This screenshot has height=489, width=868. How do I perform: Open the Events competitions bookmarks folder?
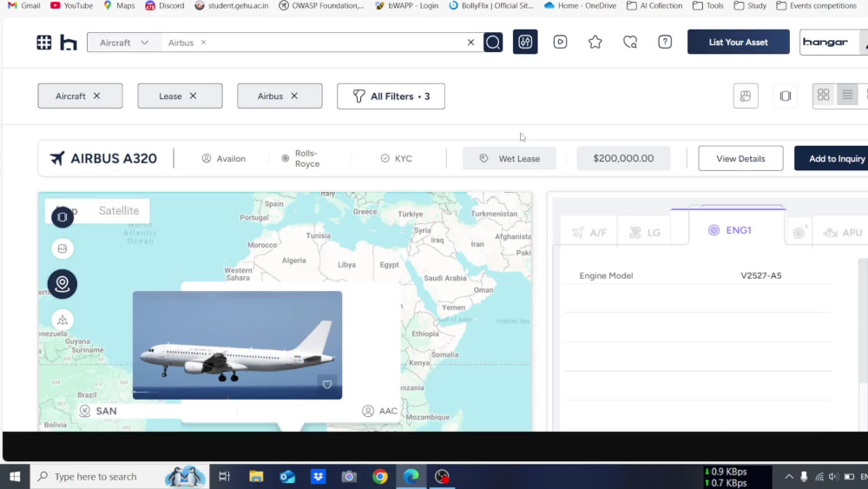817,5
